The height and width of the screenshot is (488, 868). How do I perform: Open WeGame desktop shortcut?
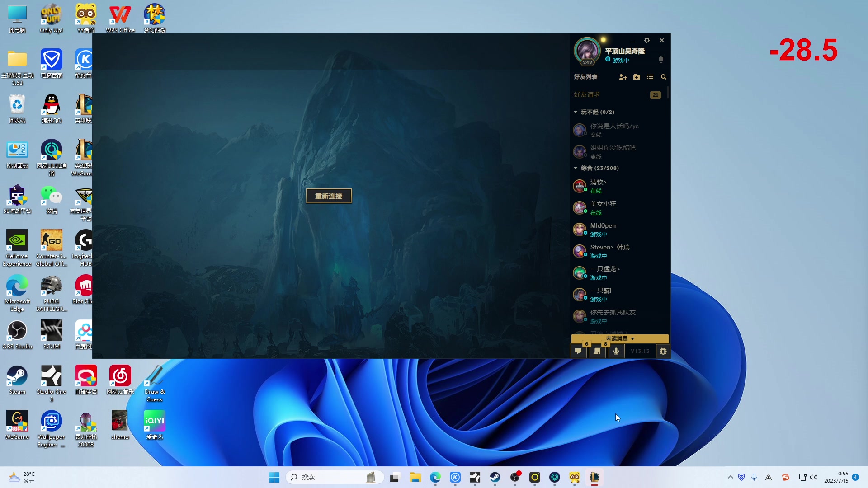point(17,425)
